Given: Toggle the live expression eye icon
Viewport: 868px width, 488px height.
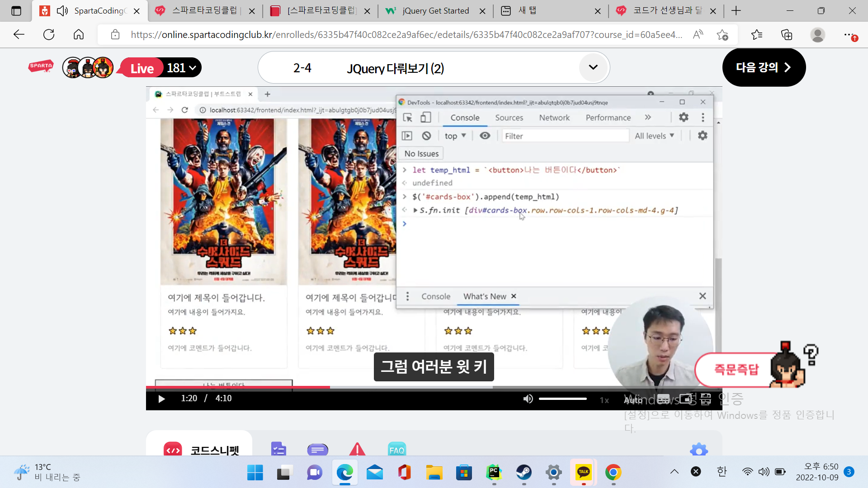Looking at the screenshot, I should 485,136.
